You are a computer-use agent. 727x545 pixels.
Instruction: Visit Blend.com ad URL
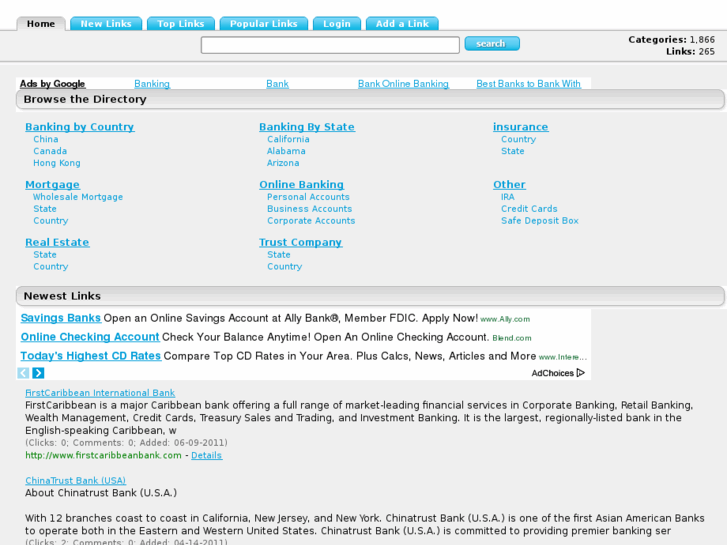click(512, 339)
